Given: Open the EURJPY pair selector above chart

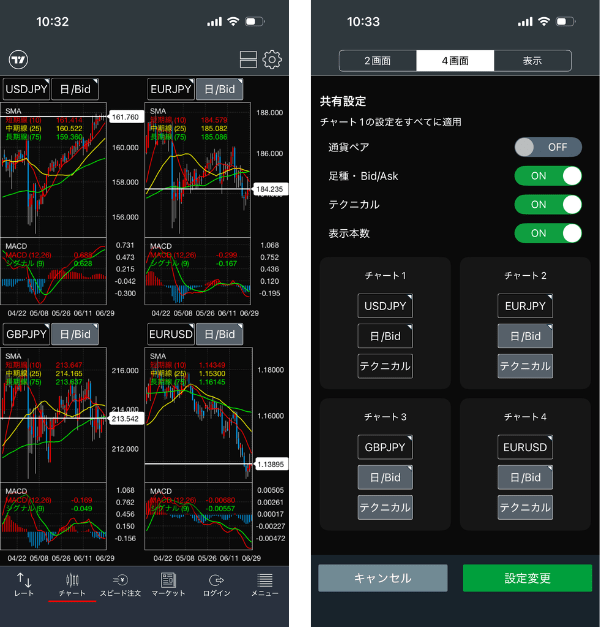Looking at the screenshot, I should click(171, 89).
